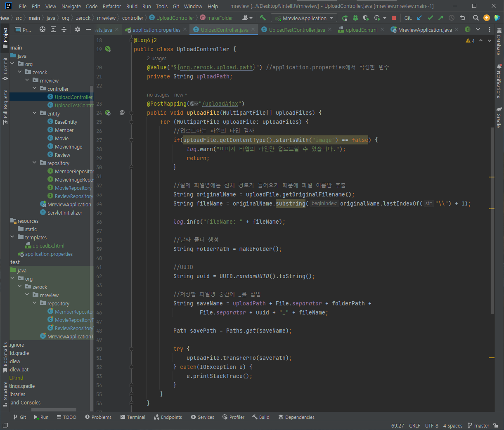This screenshot has width=504, height=430.
Task: Toggle the Bookmarks tool window
Action: click(5, 357)
